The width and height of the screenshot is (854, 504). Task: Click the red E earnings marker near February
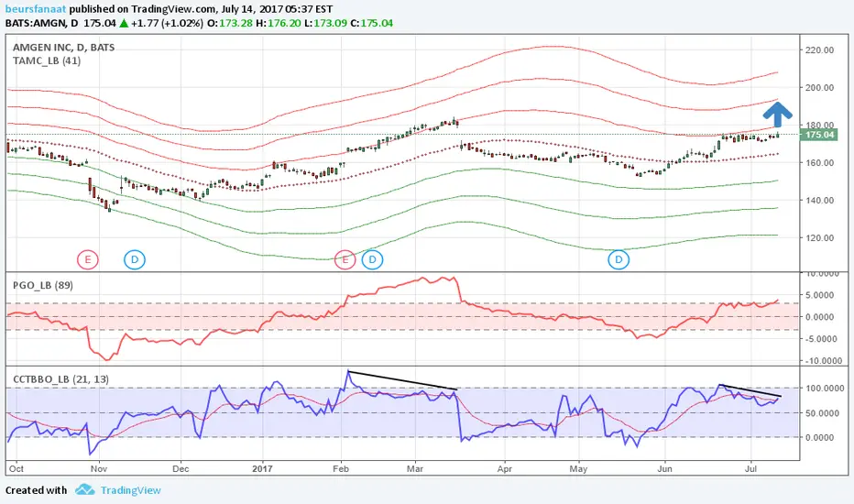coord(345,260)
